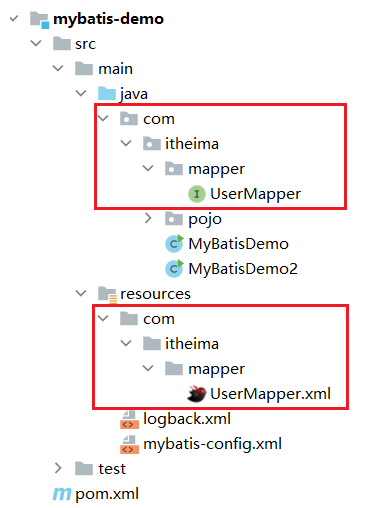Click the blue java source folder icon
The height and width of the screenshot is (508, 374).
pyautogui.click(x=107, y=94)
